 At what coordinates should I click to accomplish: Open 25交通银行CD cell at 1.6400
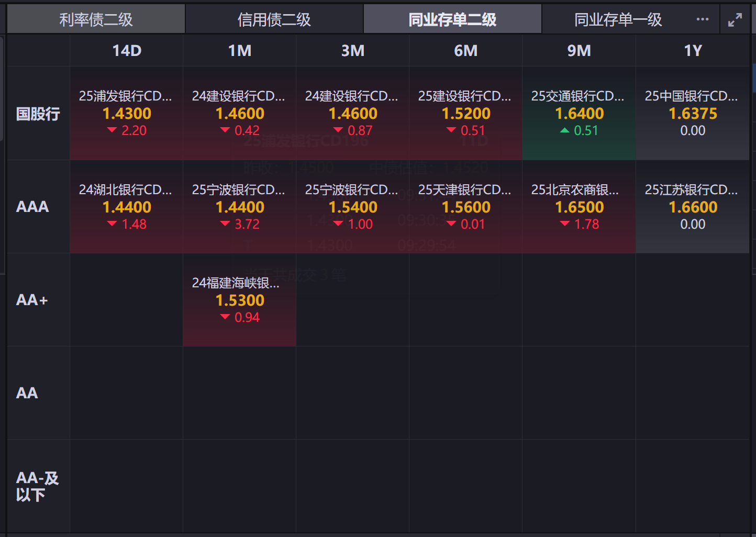click(x=579, y=113)
